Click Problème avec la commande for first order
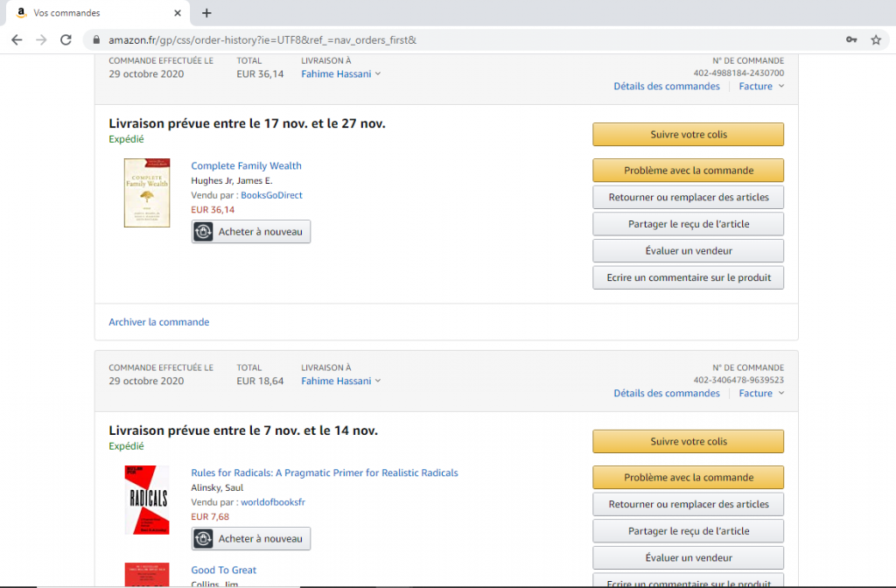 coord(688,171)
